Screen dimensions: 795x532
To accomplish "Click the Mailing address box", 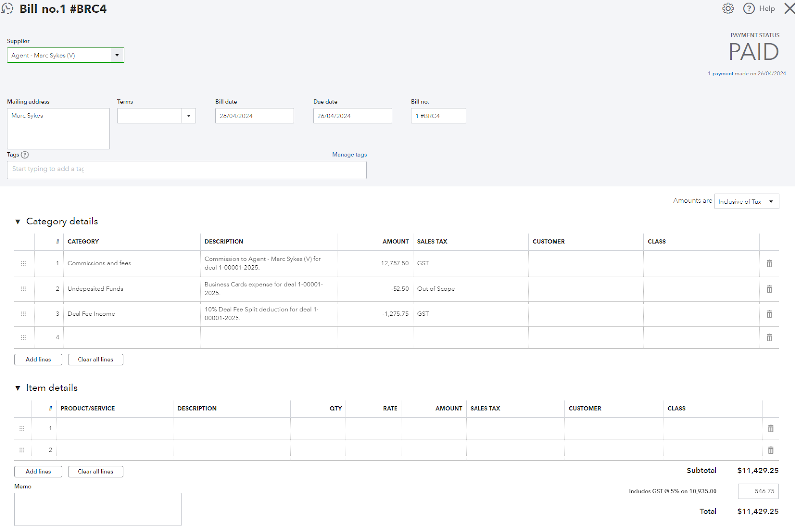I will pos(58,129).
